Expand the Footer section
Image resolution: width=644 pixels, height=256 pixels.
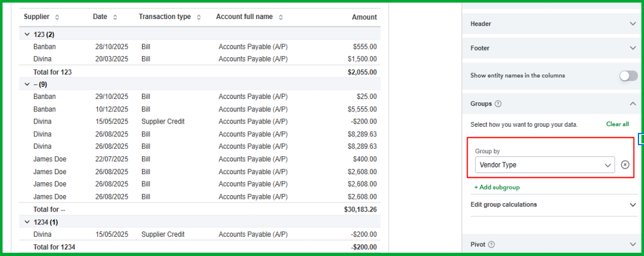pos(633,48)
